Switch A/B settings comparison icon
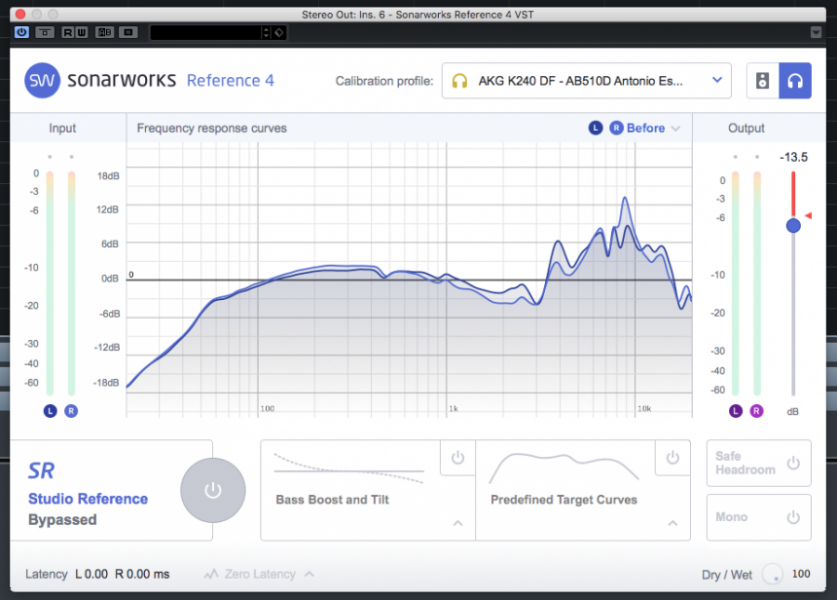 click(105, 32)
